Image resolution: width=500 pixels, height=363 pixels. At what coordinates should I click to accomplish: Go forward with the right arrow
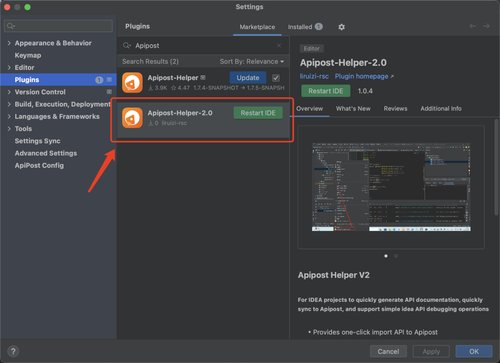pos(486,26)
